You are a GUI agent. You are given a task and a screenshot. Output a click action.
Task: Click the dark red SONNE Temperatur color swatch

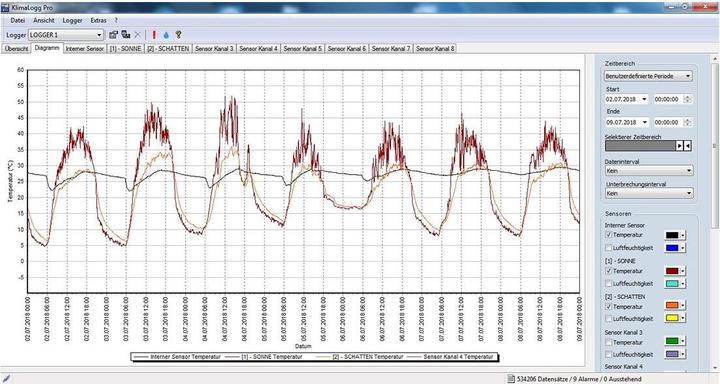672,271
